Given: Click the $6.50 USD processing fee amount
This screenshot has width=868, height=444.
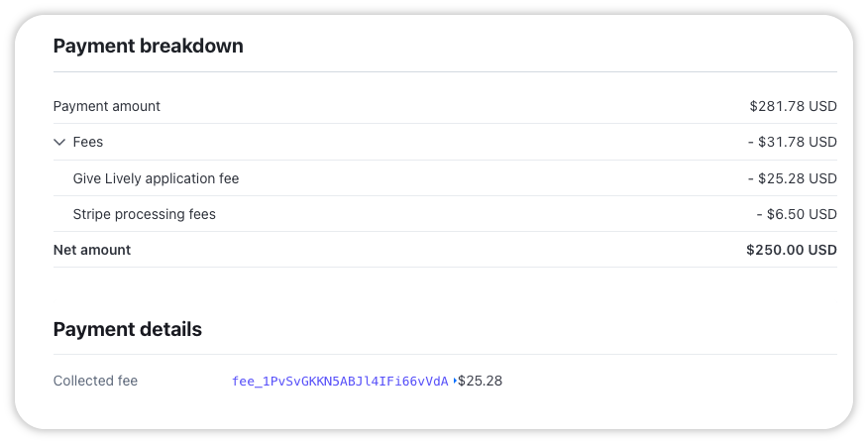Looking at the screenshot, I should coord(796,214).
